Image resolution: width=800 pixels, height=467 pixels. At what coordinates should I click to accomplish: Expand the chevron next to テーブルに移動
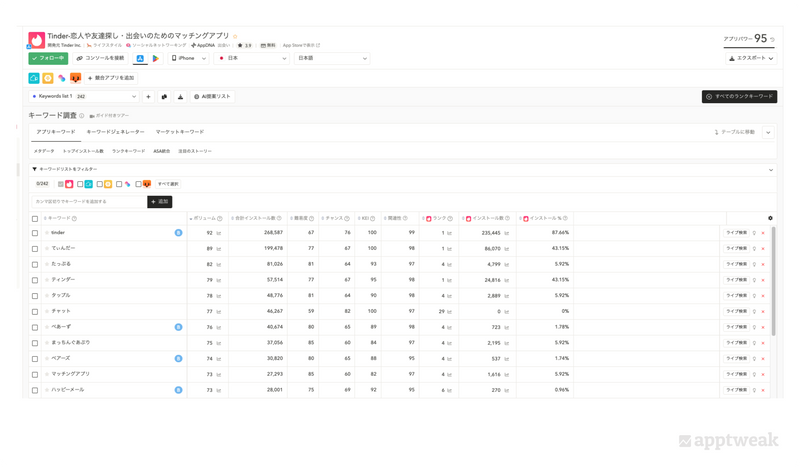(x=768, y=133)
